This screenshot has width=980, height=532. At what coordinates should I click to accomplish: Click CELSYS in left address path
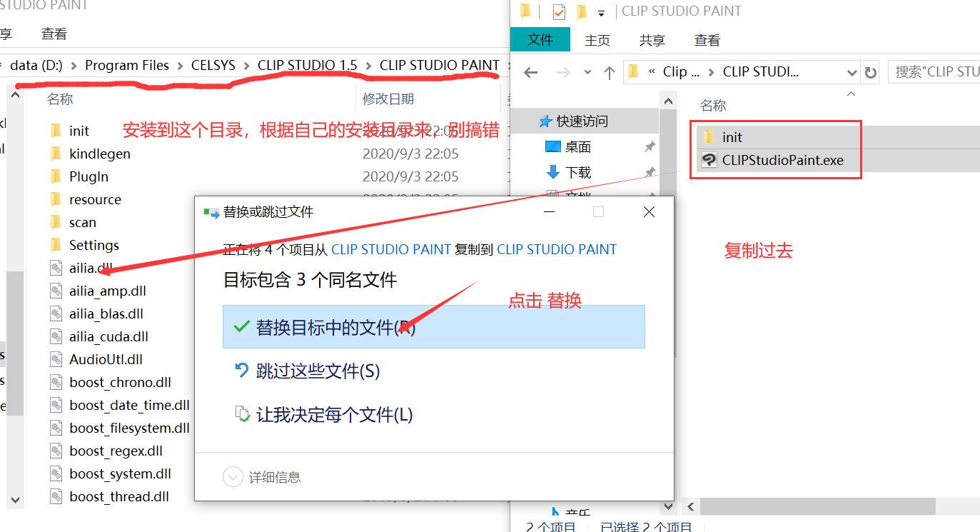point(213,65)
